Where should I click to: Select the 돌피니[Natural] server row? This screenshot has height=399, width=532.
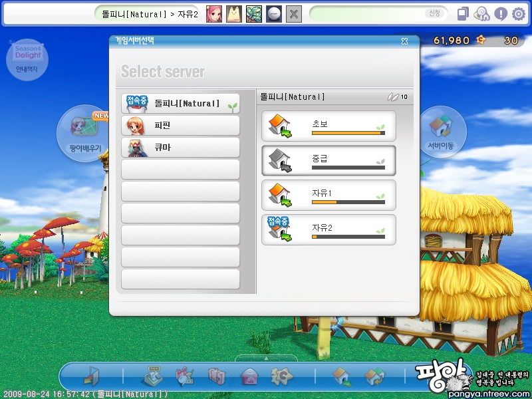point(180,104)
